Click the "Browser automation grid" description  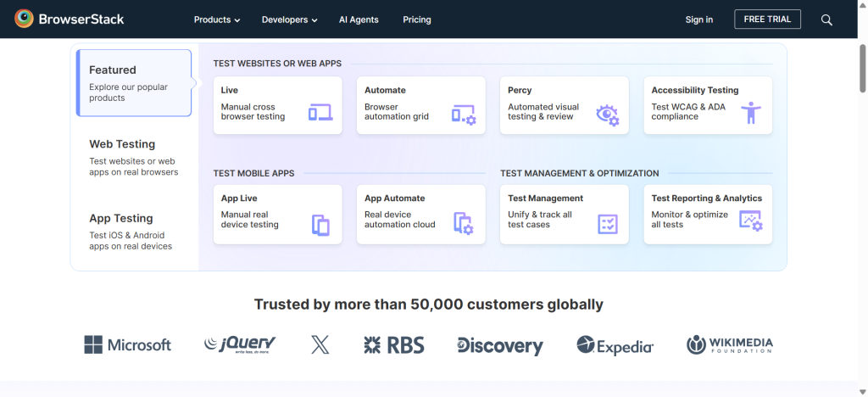point(397,112)
